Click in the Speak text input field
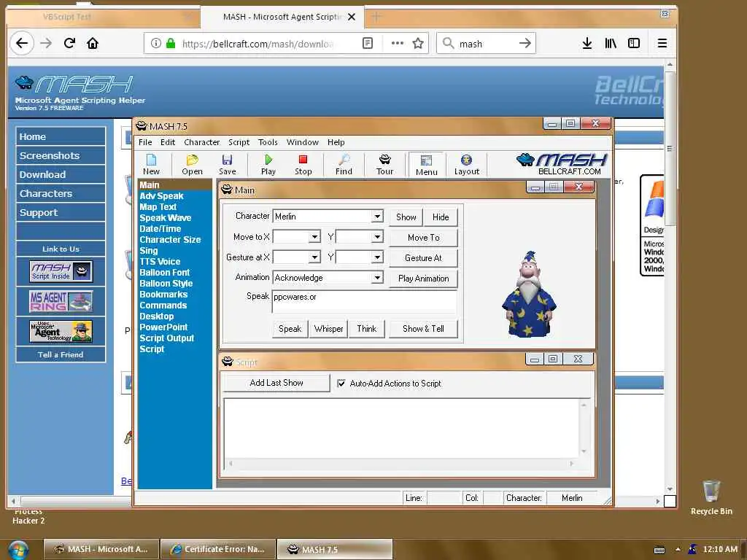 [365, 301]
